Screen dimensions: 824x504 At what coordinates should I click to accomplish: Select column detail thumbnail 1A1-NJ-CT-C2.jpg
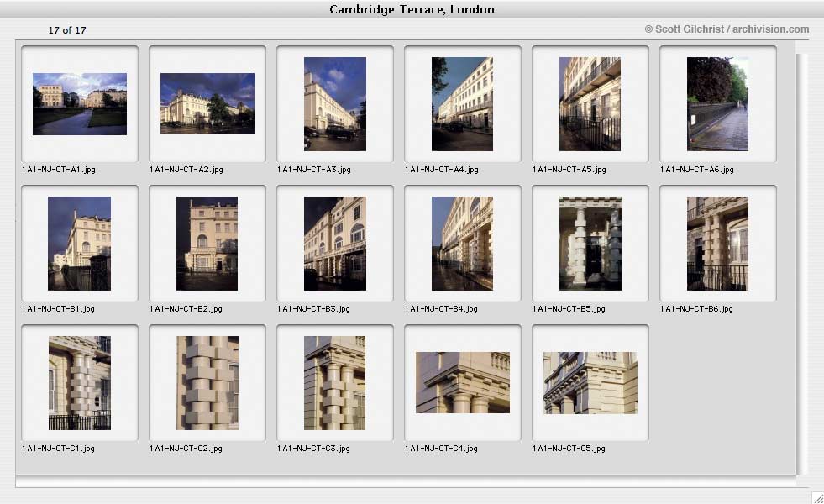click(207, 382)
